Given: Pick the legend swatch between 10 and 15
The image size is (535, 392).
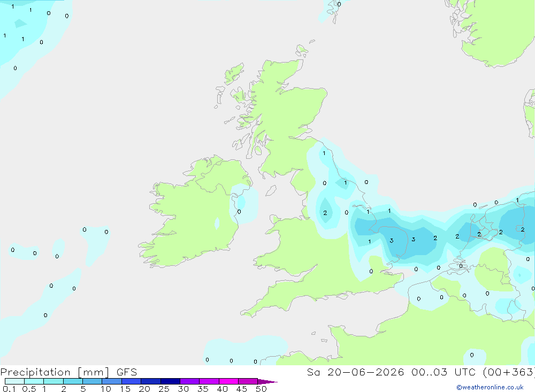Looking at the screenshot, I should [112, 381].
